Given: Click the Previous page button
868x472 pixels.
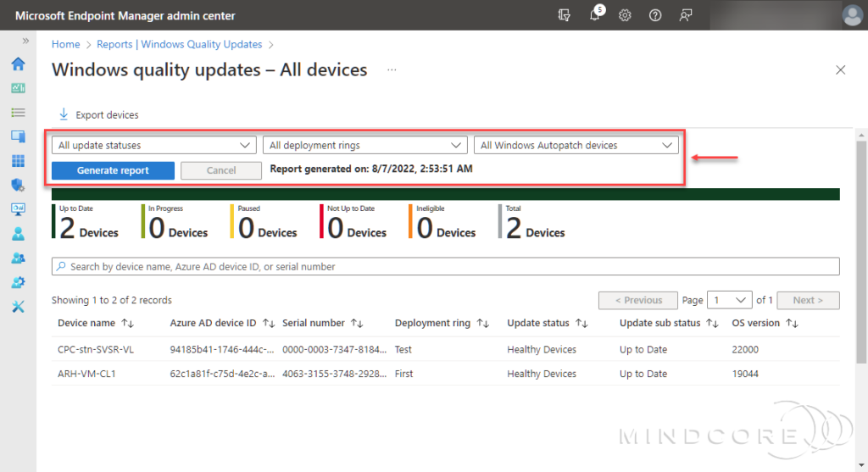Looking at the screenshot, I should point(637,300).
